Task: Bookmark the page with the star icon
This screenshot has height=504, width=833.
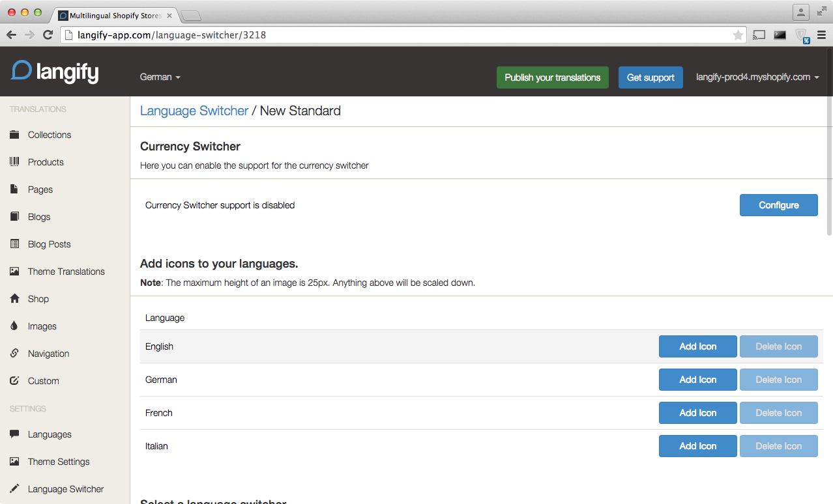Action: click(737, 35)
